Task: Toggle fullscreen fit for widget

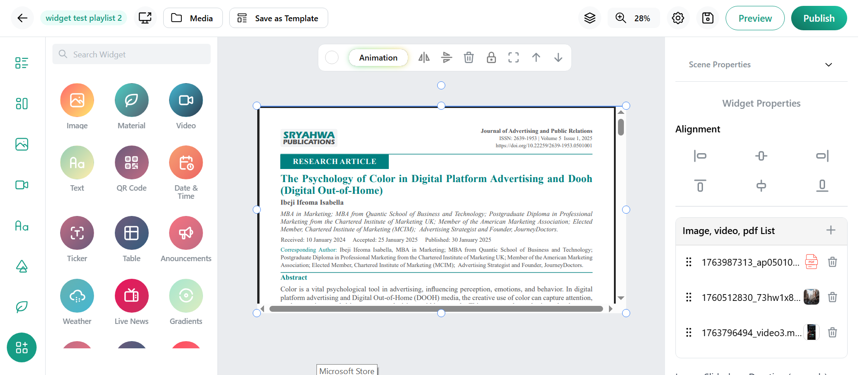Action: pos(514,58)
